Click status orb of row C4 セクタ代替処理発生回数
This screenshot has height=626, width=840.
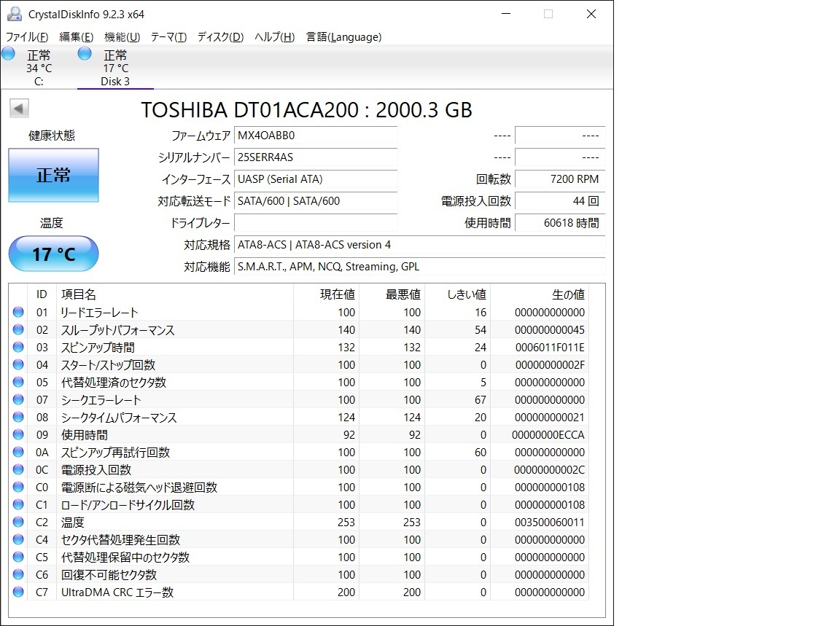[18, 539]
